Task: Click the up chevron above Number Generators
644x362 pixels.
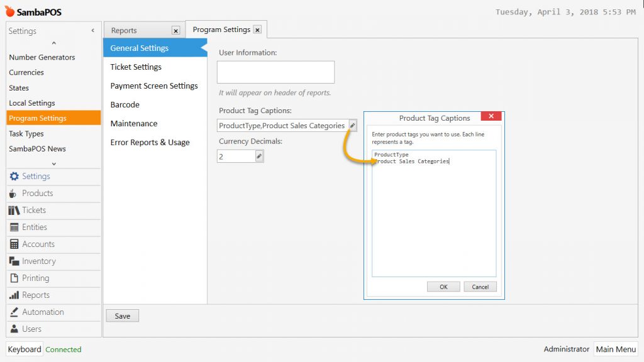Action: [x=54, y=43]
